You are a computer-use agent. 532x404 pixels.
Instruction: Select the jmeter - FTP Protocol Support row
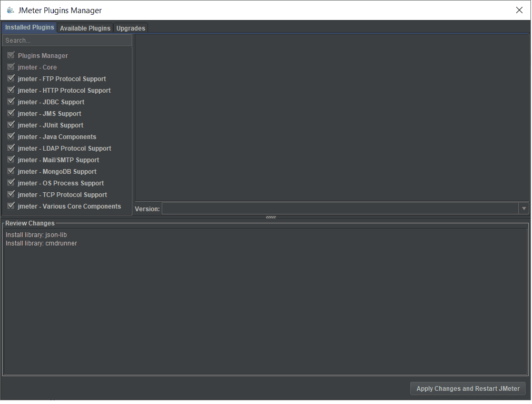point(62,78)
